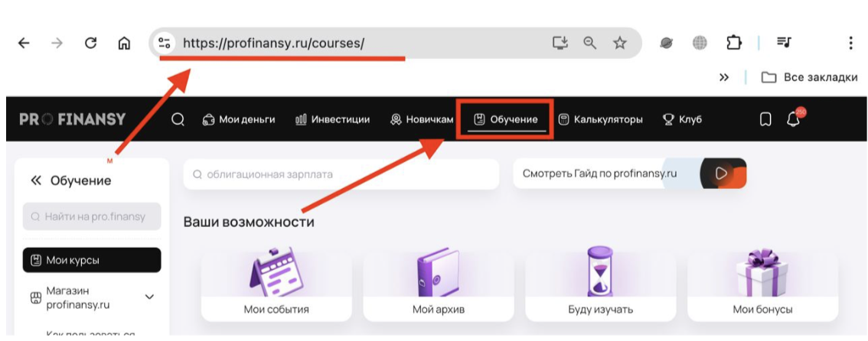868x341 pixels.
Task: Go back with the browser back arrow
Action: click(x=24, y=43)
